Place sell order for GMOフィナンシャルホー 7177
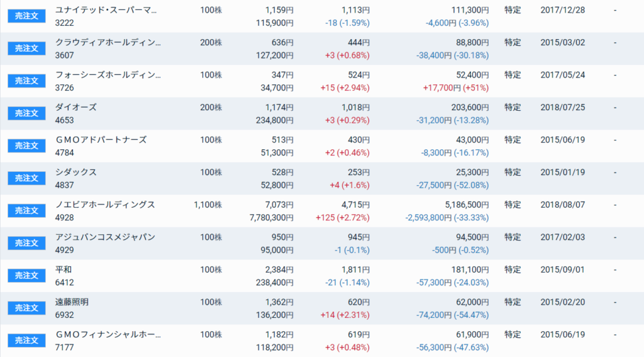 pyautogui.click(x=26, y=341)
